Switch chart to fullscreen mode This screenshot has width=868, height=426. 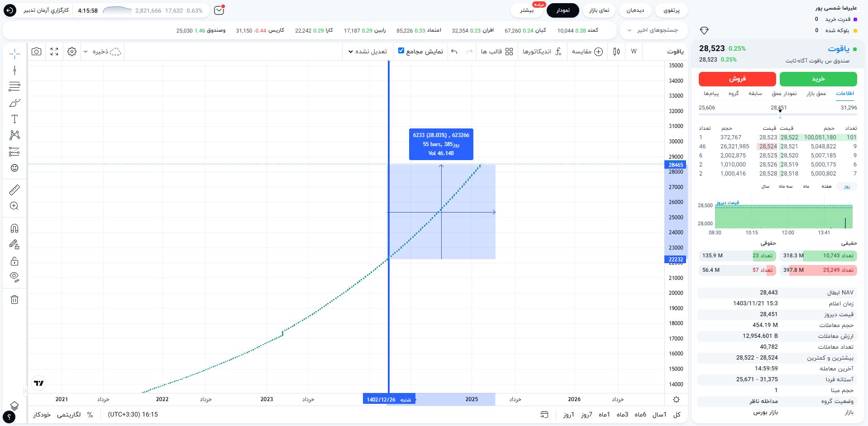pyautogui.click(x=54, y=52)
